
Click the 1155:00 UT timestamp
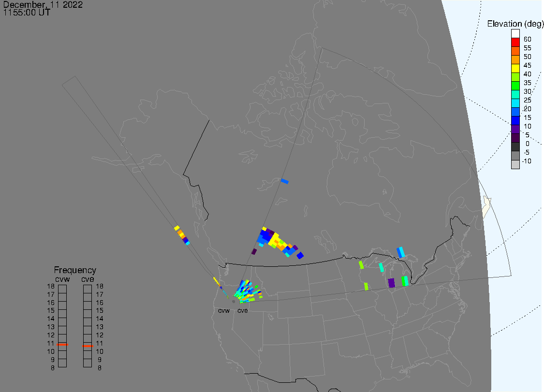[x=27, y=13]
